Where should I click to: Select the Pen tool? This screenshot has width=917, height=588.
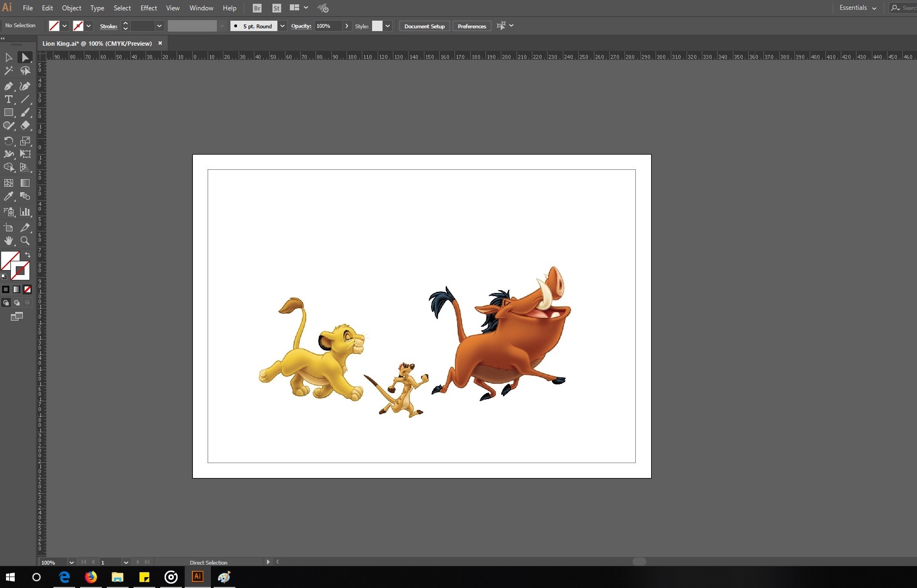click(9, 86)
